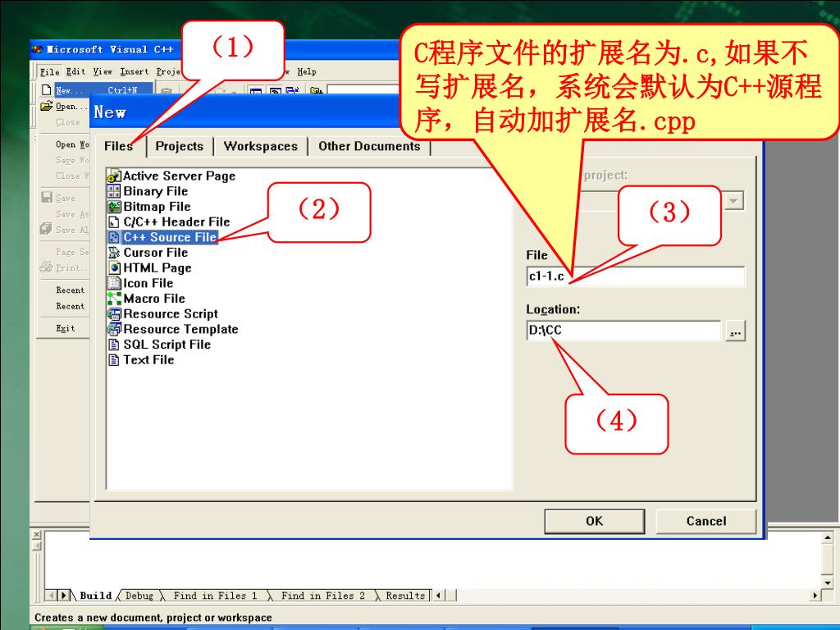The height and width of the screenshot is (630, 840).
Task: Select the Binary File icon
Action: [114, 191]
